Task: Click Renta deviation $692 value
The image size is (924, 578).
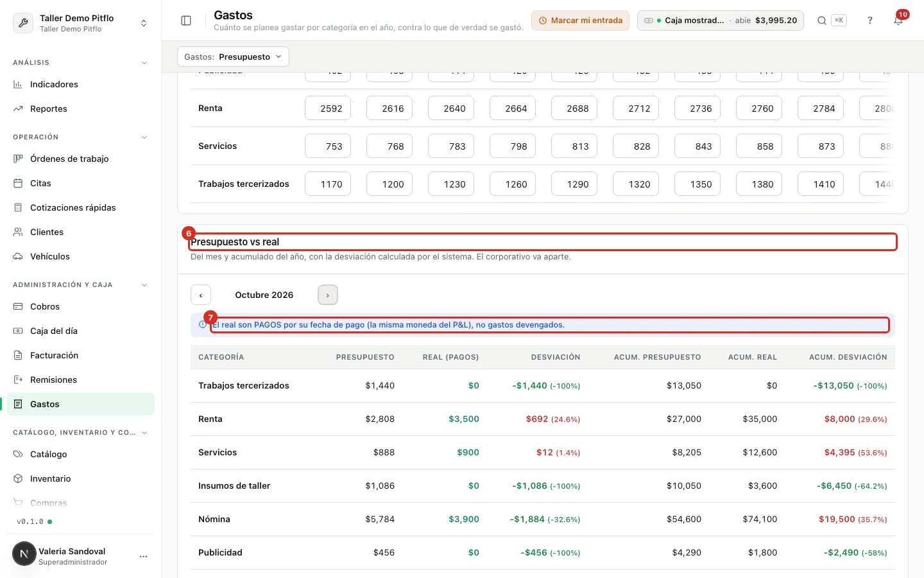Action: click(537, 419)
